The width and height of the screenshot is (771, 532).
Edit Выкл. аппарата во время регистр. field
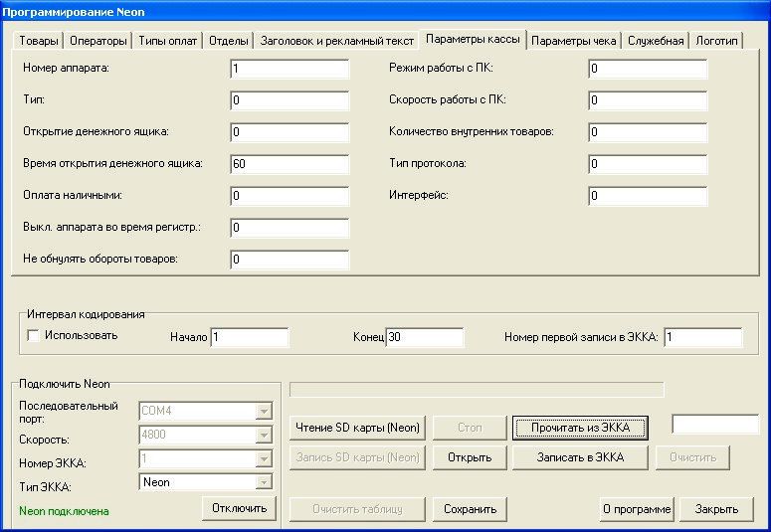(289, 228)
